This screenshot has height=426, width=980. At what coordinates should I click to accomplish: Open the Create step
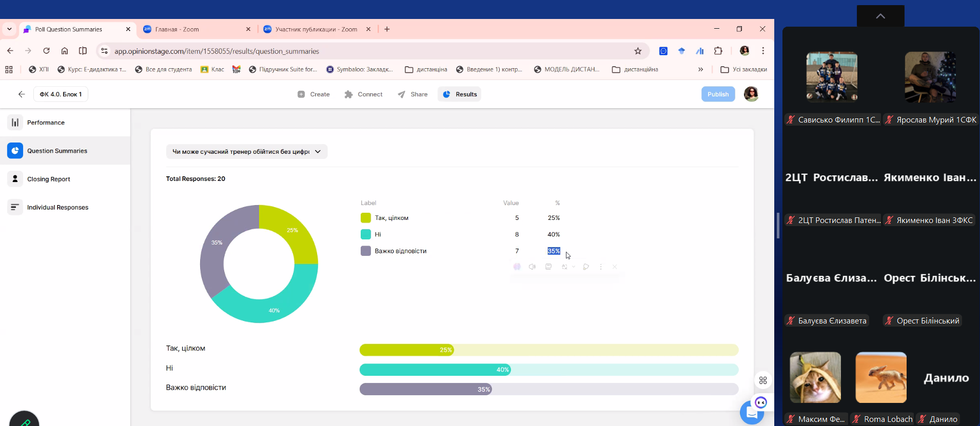(x=313, y=94)
